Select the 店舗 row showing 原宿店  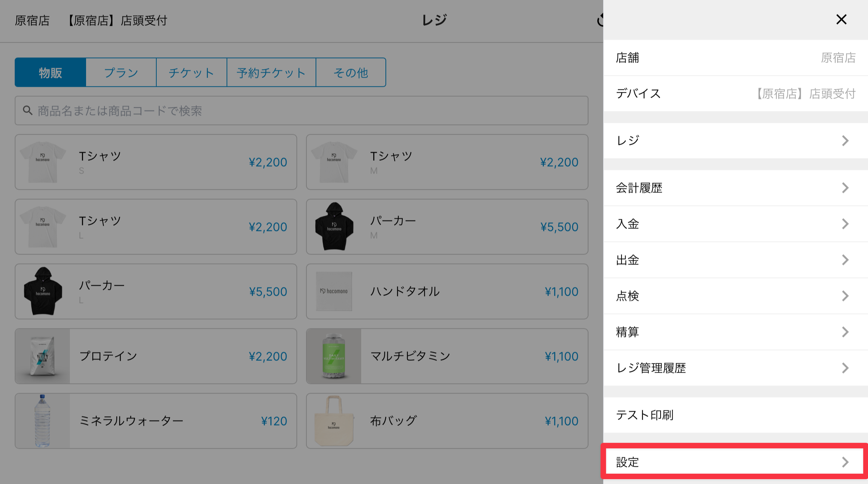[x=736, y=58]
